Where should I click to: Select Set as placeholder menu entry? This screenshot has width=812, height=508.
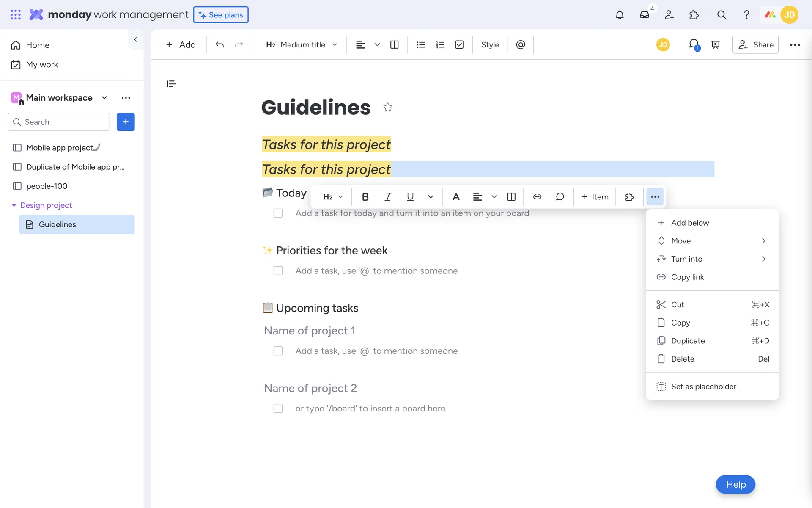[703, 387]
